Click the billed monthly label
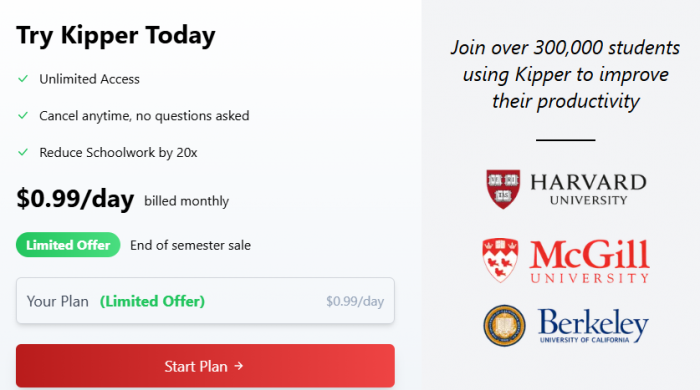Image resolution: width=700 pixels, height=390 pixels. click(186, 201)
